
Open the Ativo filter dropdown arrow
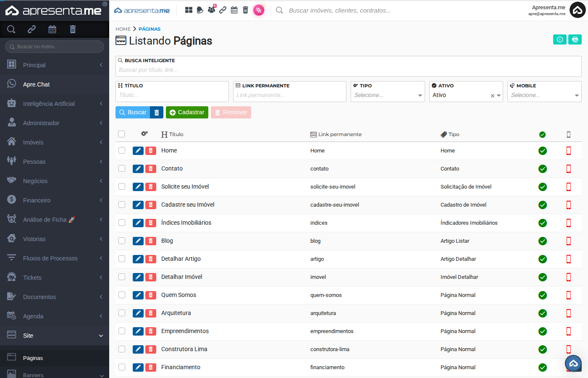(x=499, y=96)
